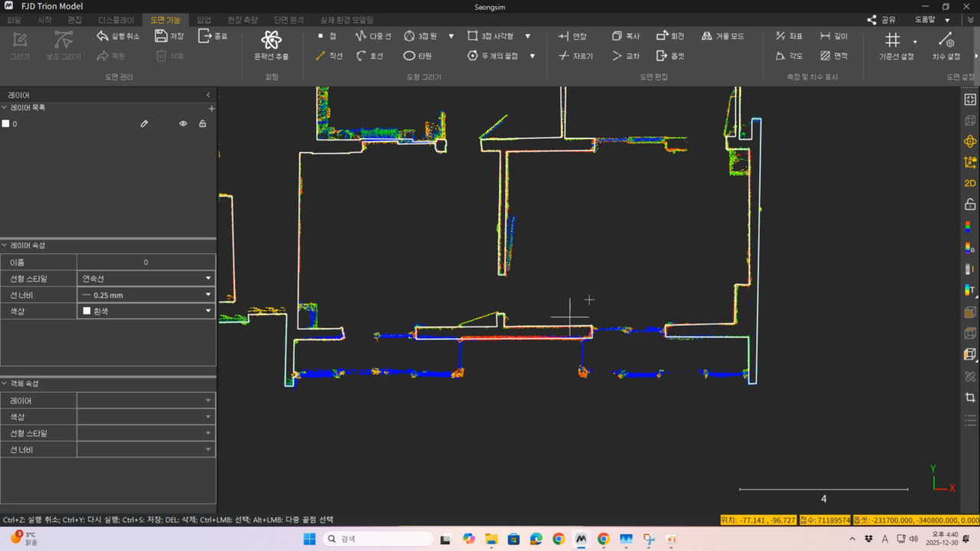The height and width of the screenshot is (551, 980).
Task: Check the layer 0 checkbox
Action: click(6, 123)
